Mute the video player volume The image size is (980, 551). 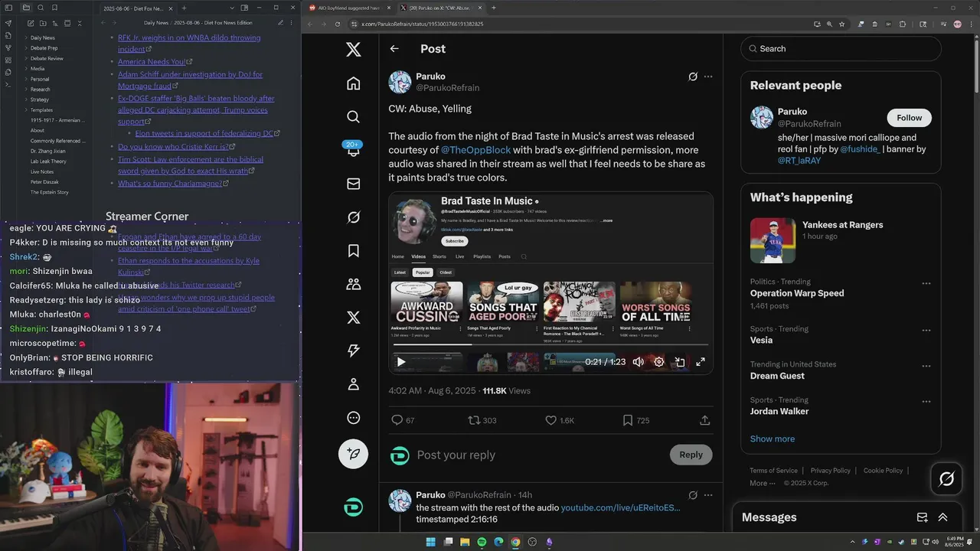click(x=639, y=362)
